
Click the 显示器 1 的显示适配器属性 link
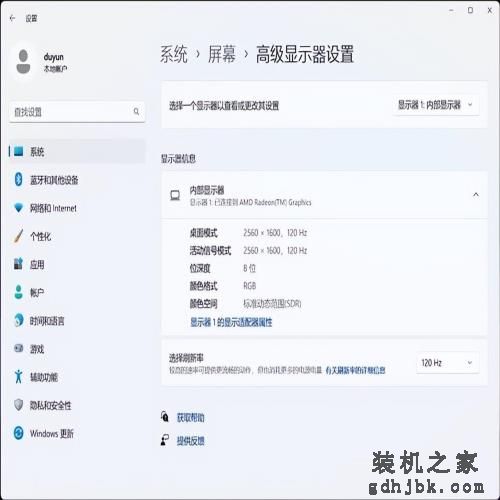pyautogui.click(x=231, y=322)
